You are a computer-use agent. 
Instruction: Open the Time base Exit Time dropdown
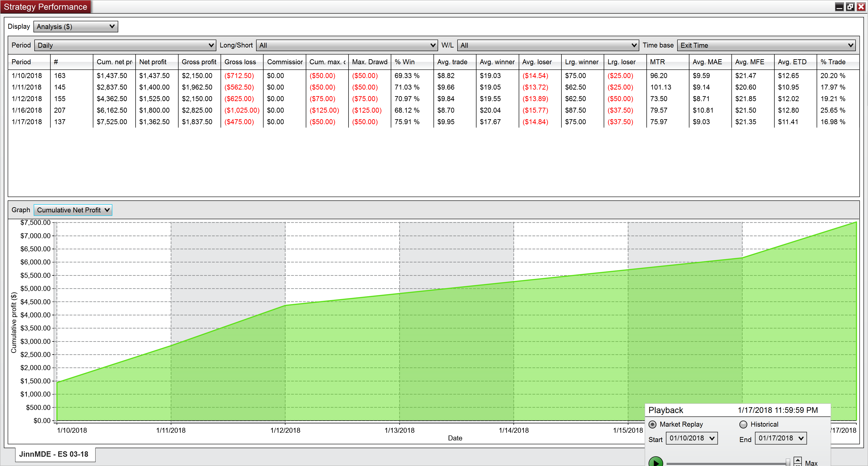pos(766,45)
